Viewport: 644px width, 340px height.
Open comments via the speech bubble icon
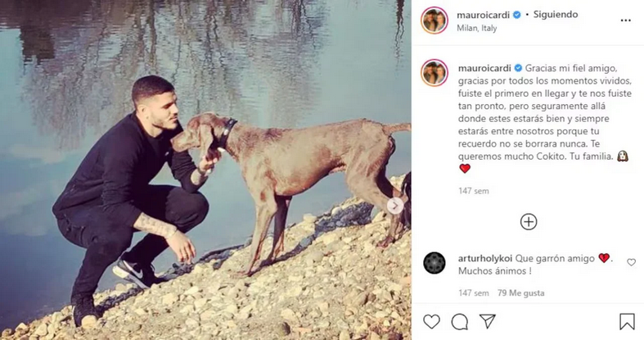point(459,321)
